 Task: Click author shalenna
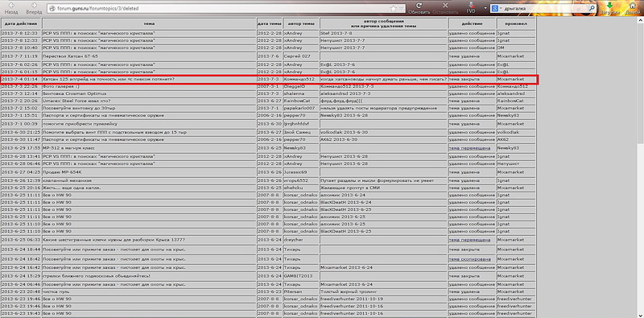(293, 93)
